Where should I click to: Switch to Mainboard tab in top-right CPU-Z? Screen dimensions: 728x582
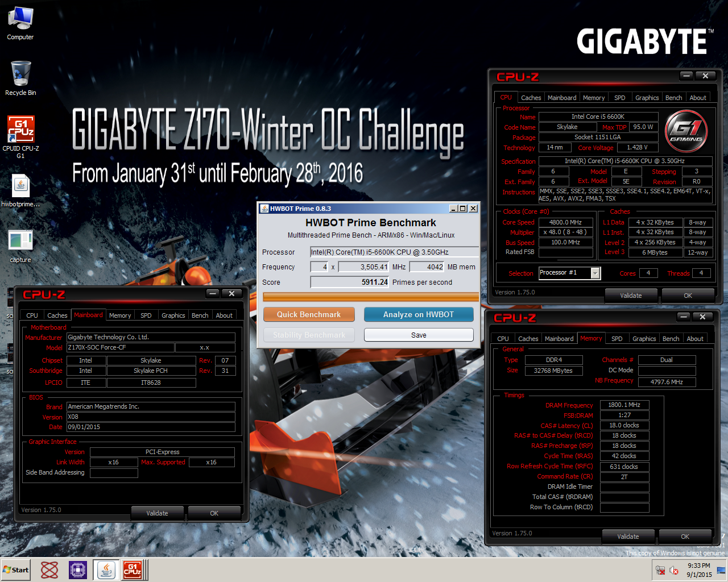562,98
